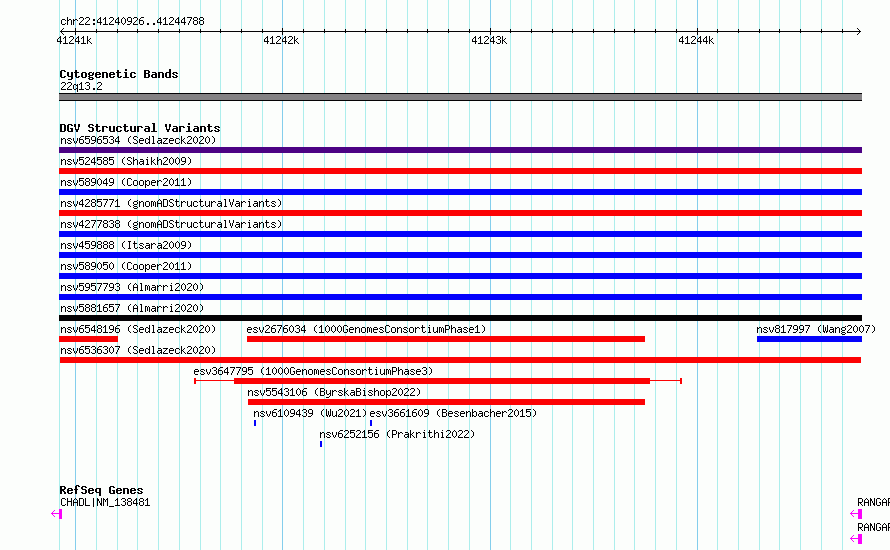Click the 41241k ruler tick label

(x=74, y=40)
